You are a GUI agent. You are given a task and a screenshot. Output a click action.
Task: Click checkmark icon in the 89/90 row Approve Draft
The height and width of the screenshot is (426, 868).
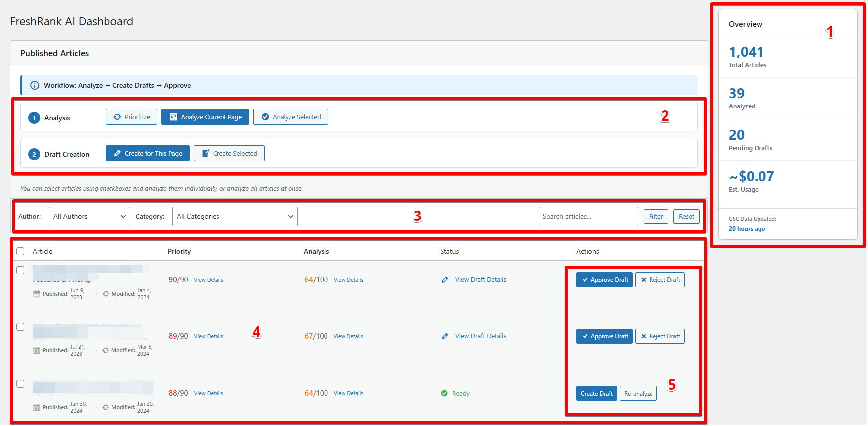[x=585, y=336]
